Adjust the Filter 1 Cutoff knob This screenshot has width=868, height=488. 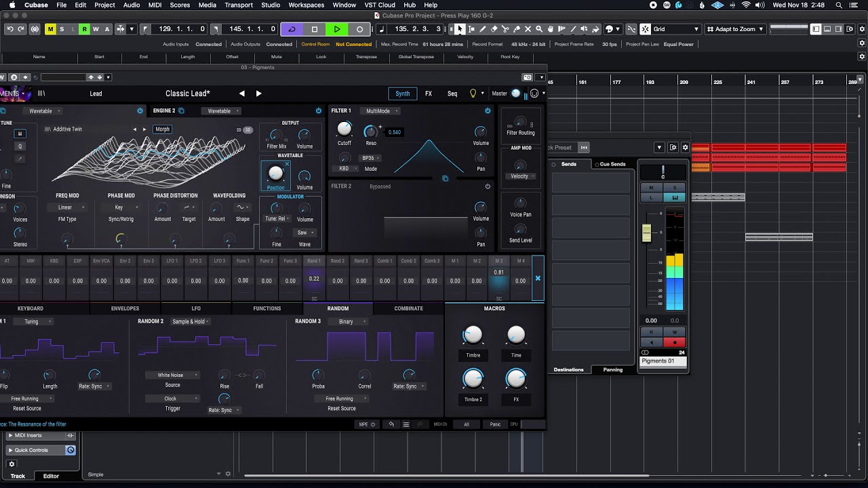coord(344,129)
